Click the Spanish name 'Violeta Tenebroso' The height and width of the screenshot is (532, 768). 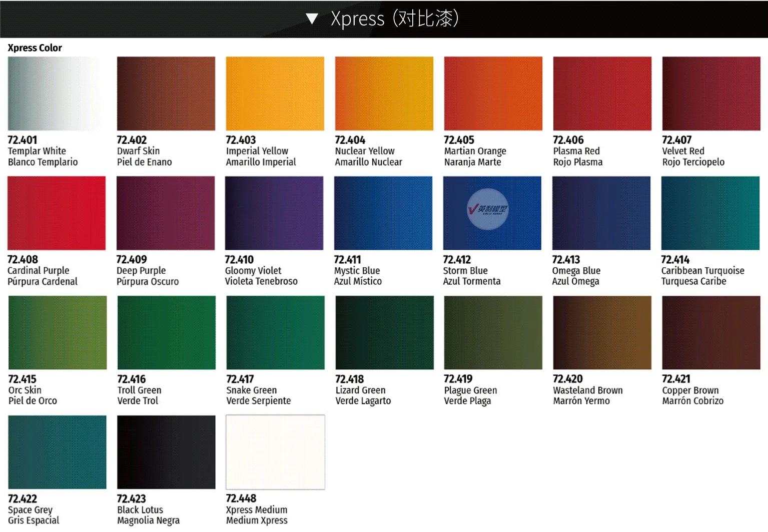(x=261, y=282)
